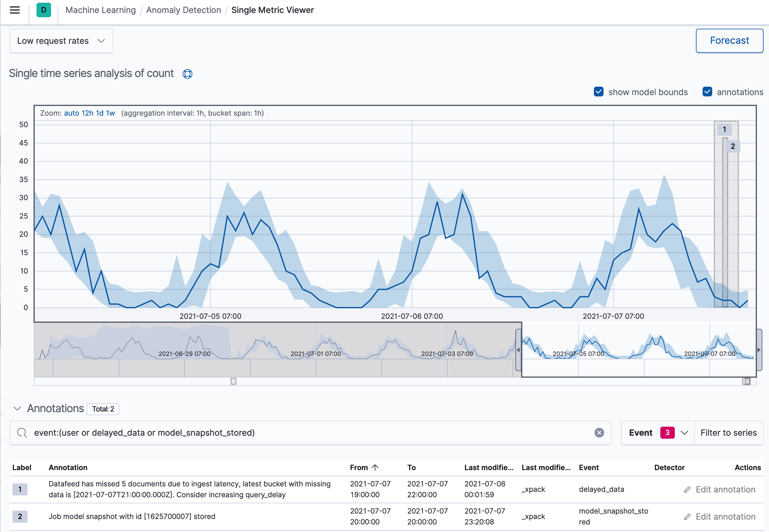769x532 pixels.
Task: Open the help icon next to chart title
Action: tap(187, 74)
